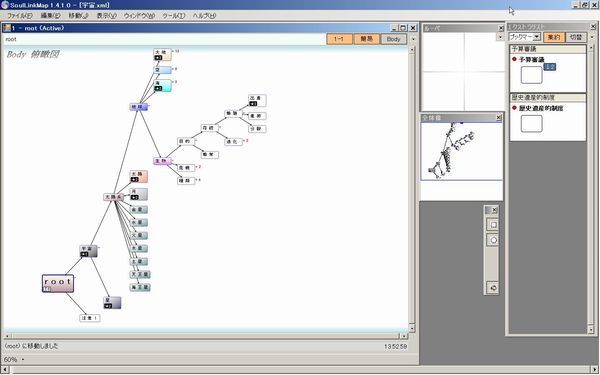Click the 予算審議 section header bar
The width and height of the screenshot is (600, 375).
tap(548, 49)
